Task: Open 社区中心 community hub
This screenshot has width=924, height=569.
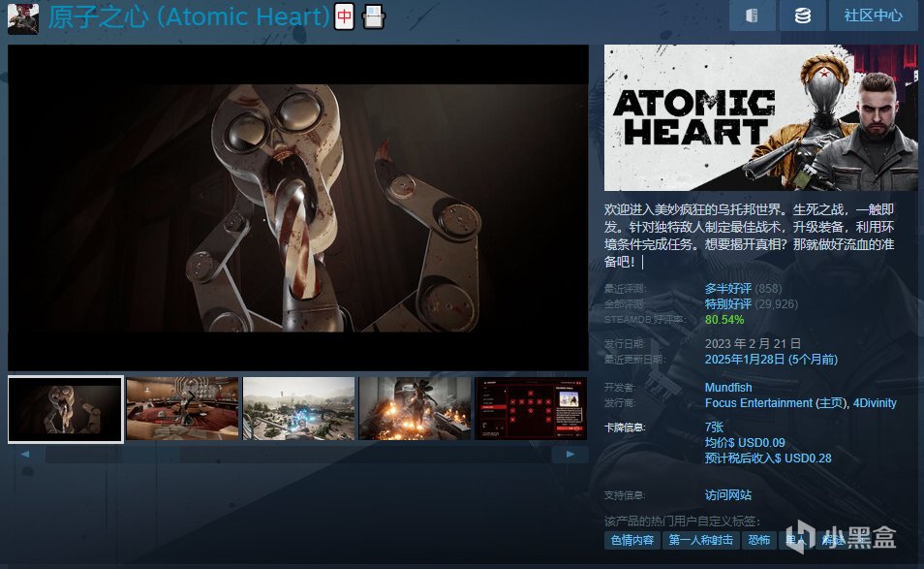Action: point(874,16)
